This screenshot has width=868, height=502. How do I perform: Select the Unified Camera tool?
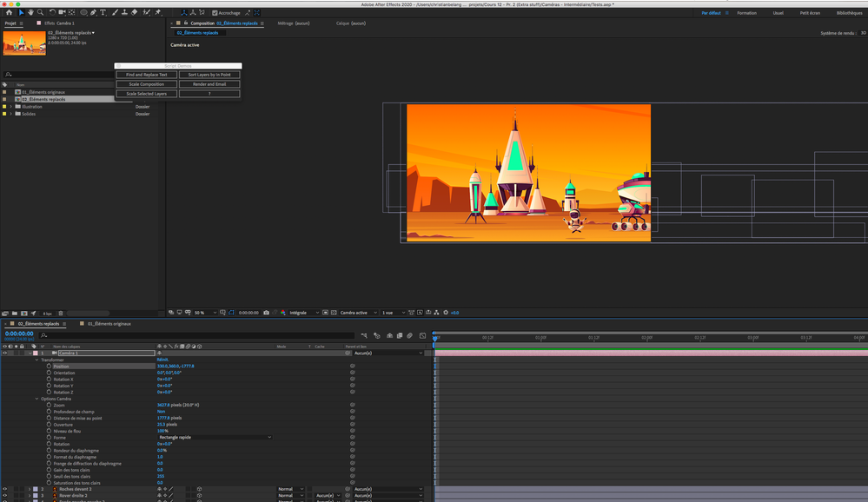tap(60, 12)
